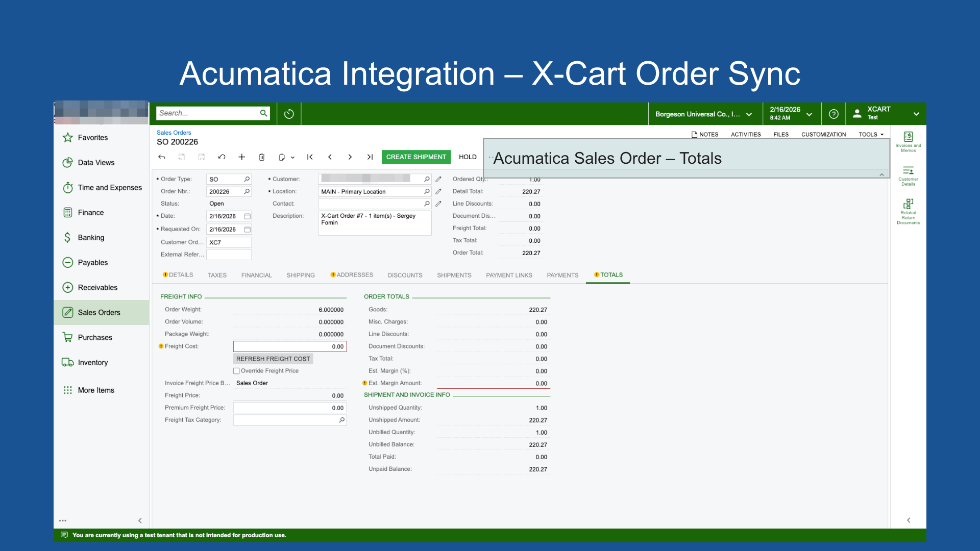Open the PAYMENTS tab
This screenshot has width=980, height=551.
(x=562, y=275)
